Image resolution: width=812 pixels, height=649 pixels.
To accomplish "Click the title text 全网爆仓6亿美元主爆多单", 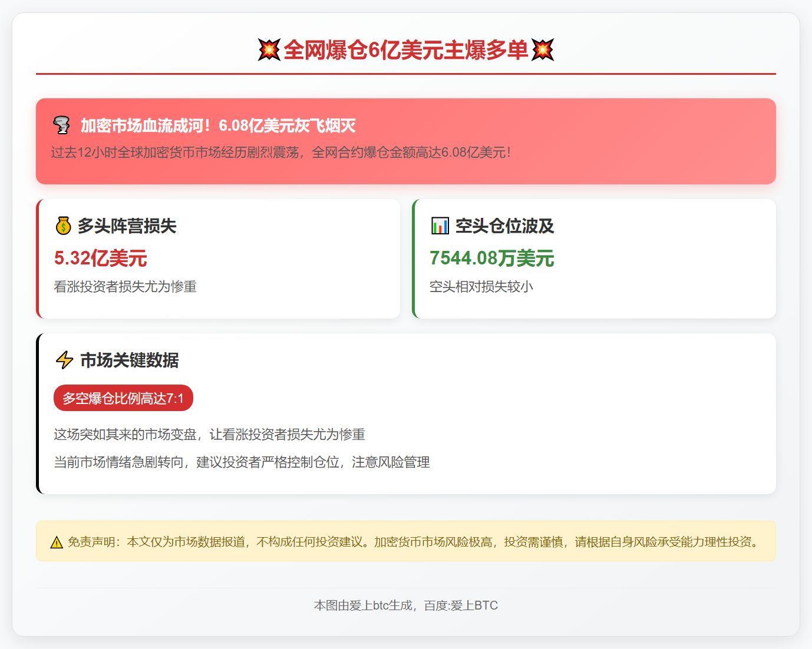I will pos(406,50).
